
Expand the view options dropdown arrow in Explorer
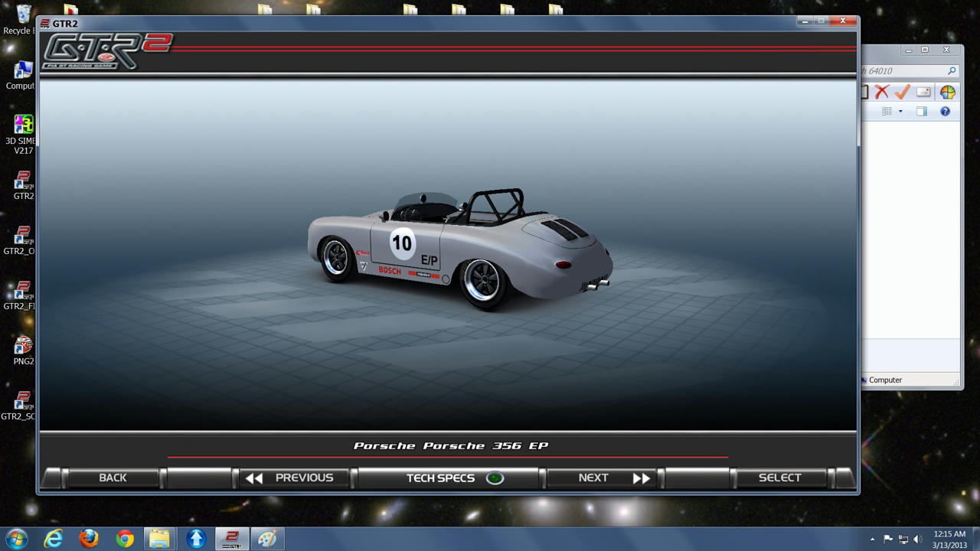coord(900,112)
